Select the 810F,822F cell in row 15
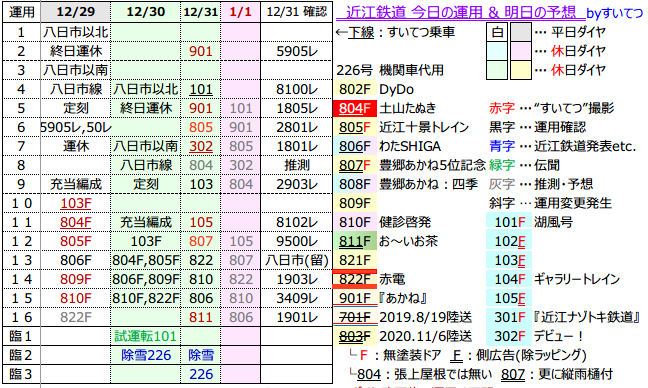 pyautogui.click(x=145, y=298)
